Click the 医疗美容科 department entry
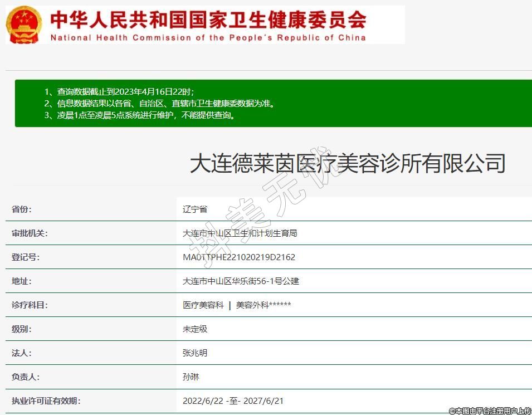532x415 pixels. 203,305
